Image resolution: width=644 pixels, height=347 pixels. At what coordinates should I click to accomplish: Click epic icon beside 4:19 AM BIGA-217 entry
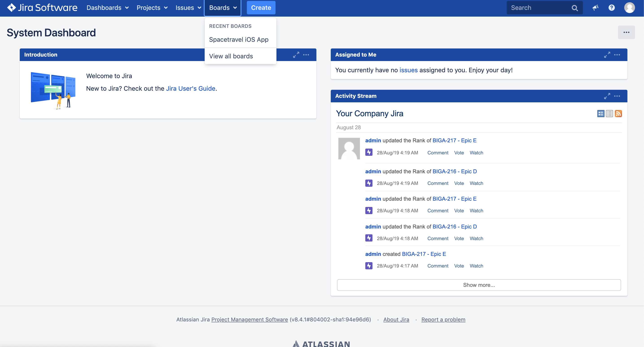click(x=369, y=152)
